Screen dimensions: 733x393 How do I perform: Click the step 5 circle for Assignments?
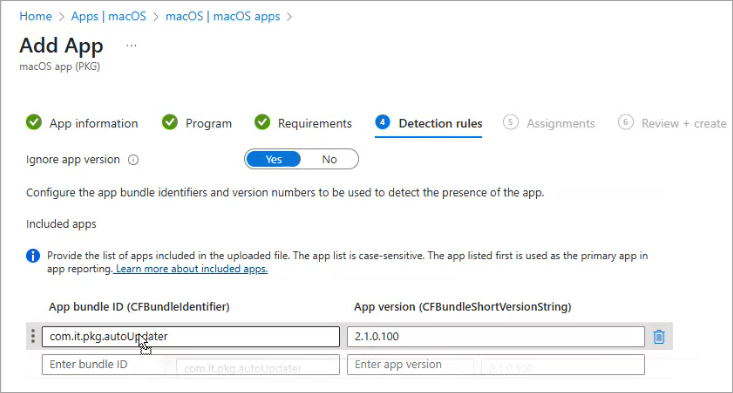click(x=510, y=122)
